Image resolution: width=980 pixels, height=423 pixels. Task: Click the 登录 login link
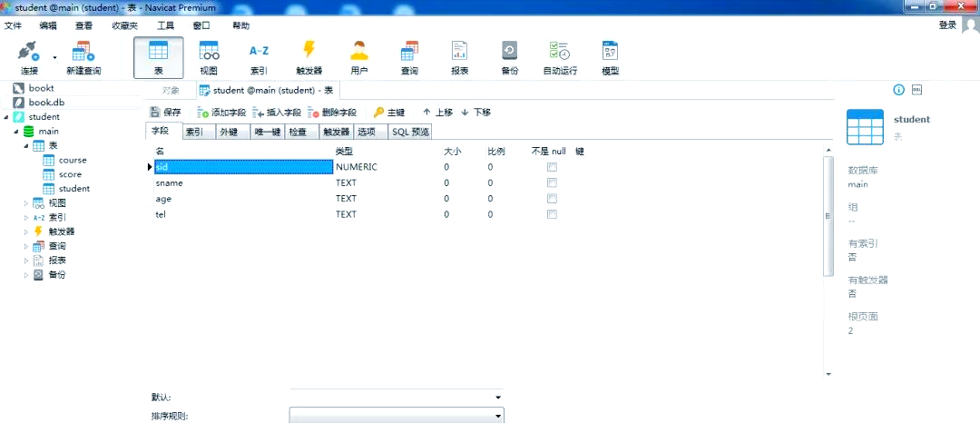tap(947, 25)
